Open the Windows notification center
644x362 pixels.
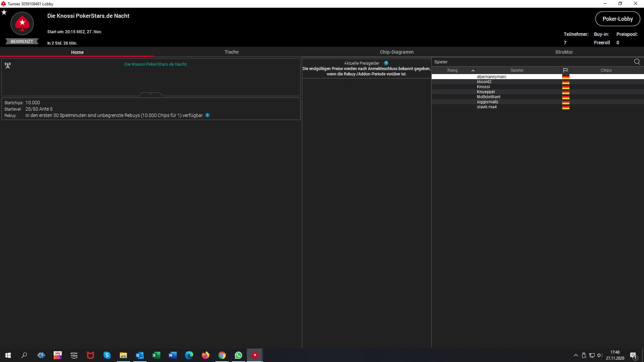pyautogui.click(x=633, y=356)
